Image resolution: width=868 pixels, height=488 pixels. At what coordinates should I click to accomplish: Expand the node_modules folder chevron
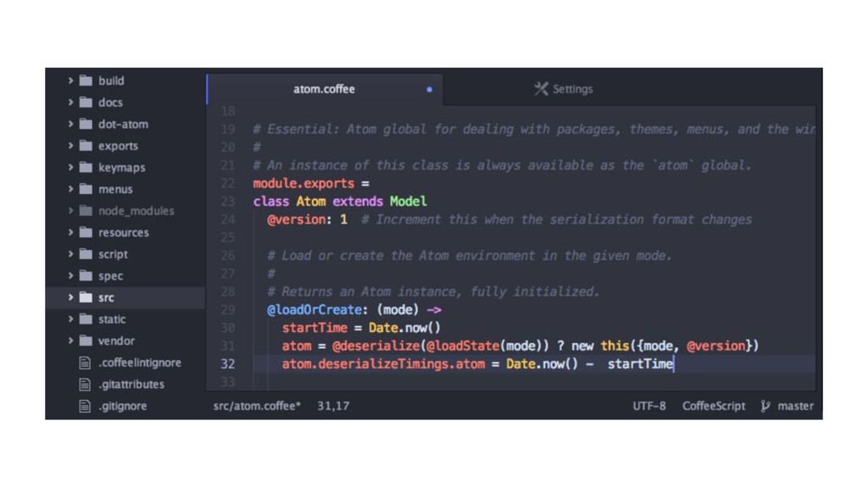point(71,211)
